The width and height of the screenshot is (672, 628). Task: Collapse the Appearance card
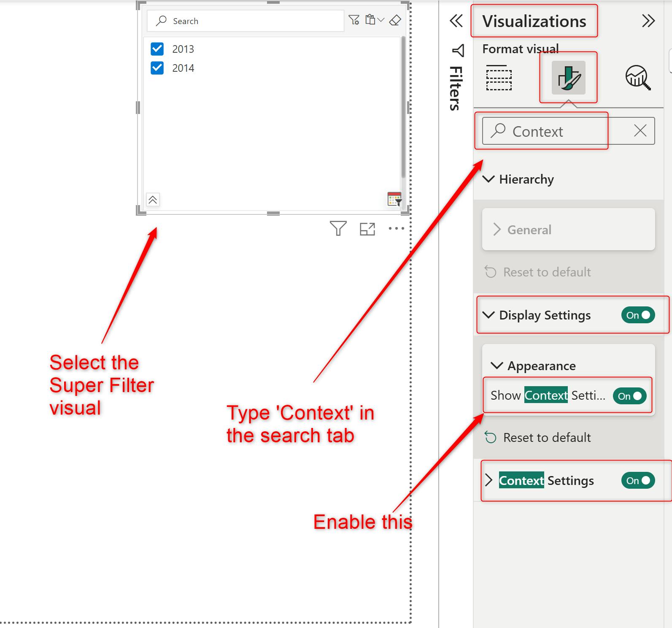[497, 365]
